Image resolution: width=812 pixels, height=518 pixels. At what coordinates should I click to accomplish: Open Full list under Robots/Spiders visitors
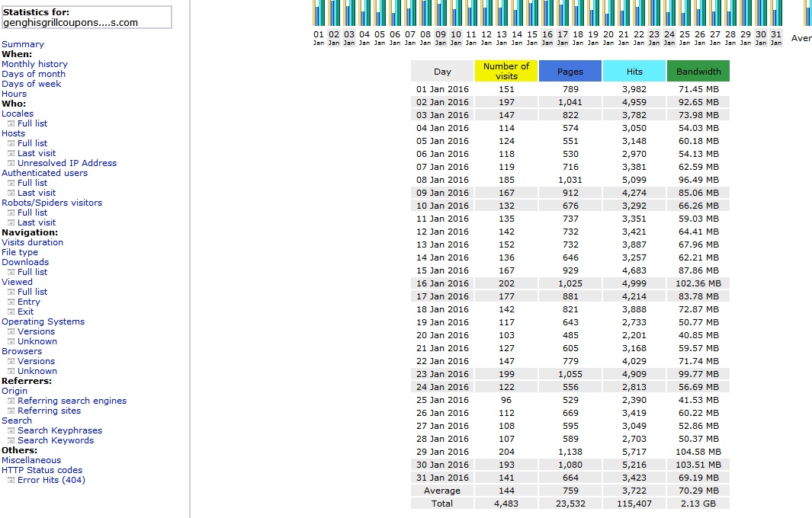point(32,213)
